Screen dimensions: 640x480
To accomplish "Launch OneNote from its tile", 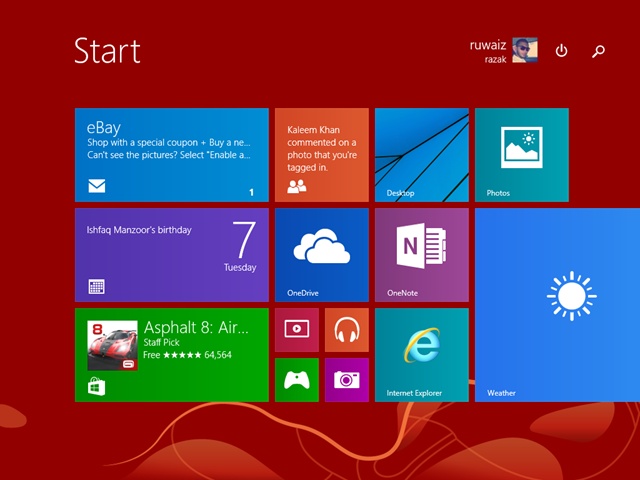I will 421,254.
